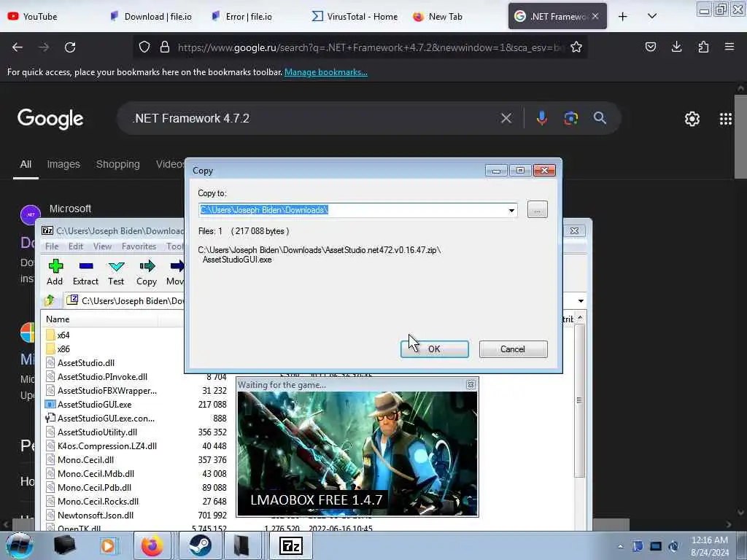Switch to the YouTube tab
747x560 pixels.
click(x=32, y=17)
